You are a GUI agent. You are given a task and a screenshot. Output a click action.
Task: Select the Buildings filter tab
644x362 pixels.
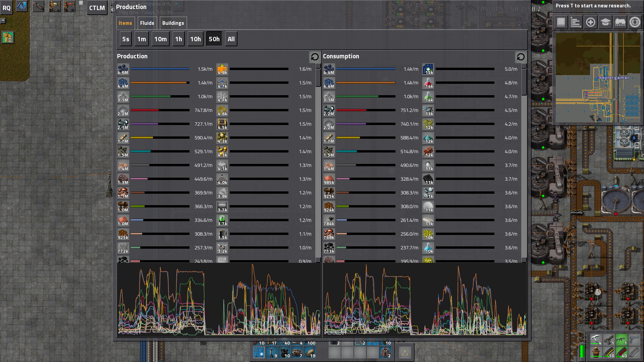(x=172, y=23)
